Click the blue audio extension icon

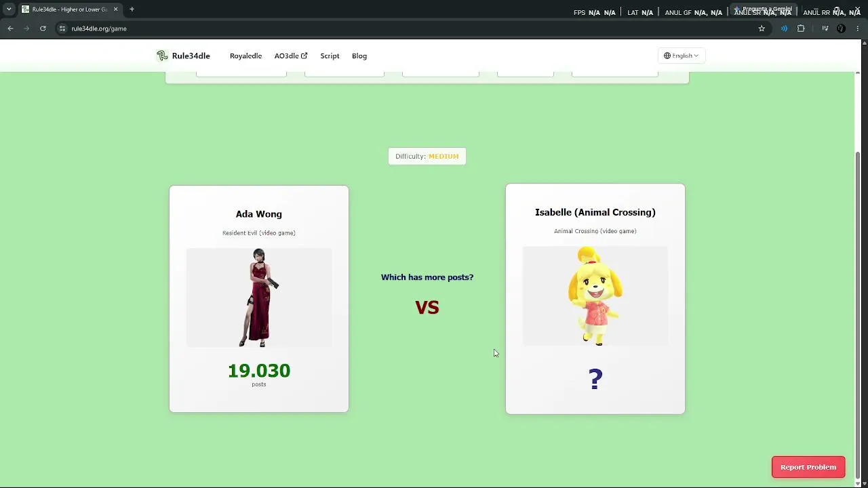coord(784,28)
